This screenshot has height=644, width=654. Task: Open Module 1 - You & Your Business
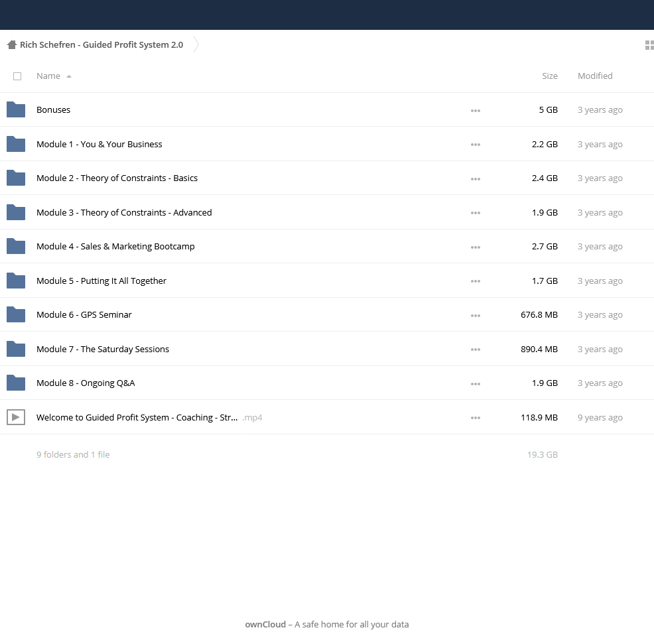[99, 144]
